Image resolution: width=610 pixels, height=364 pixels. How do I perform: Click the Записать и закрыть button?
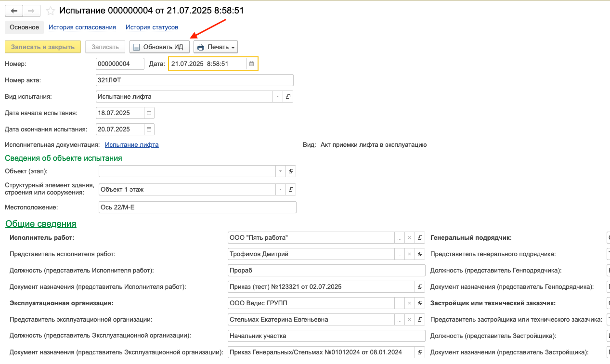tap(43, 47)
